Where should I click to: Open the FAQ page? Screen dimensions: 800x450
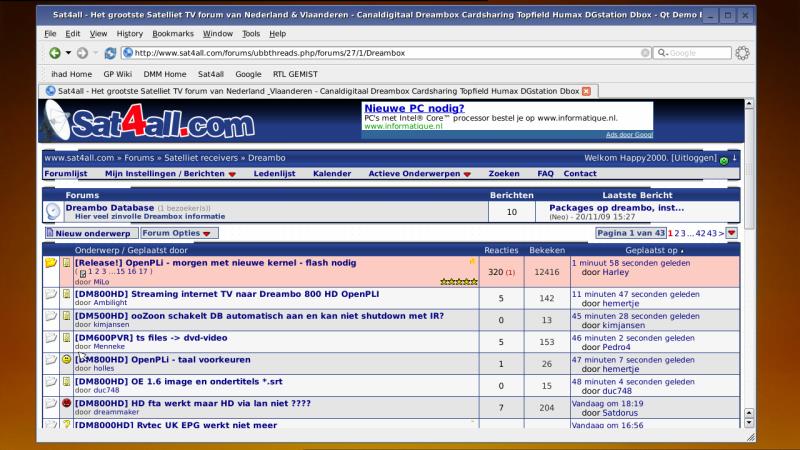(545, 173)
